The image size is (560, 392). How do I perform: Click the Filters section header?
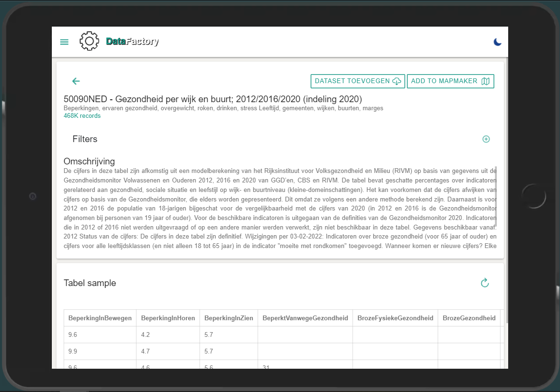(x=85, y=139)
